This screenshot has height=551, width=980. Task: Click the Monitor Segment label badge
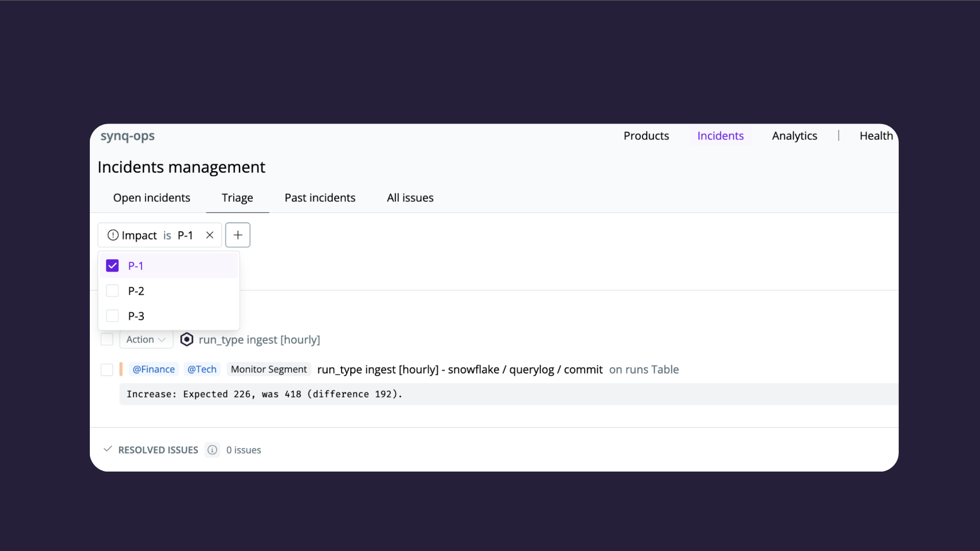268,369
